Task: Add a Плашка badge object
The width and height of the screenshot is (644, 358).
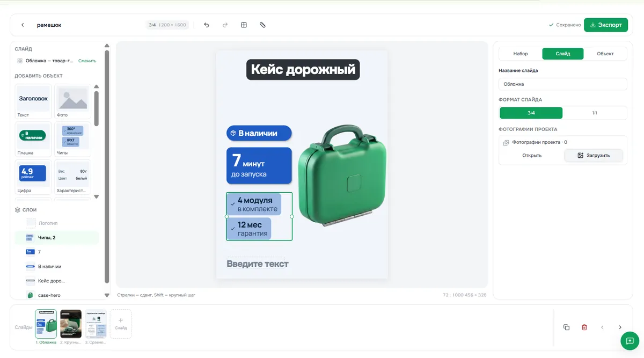Action: pyautogui.click(x=33, y=139)
